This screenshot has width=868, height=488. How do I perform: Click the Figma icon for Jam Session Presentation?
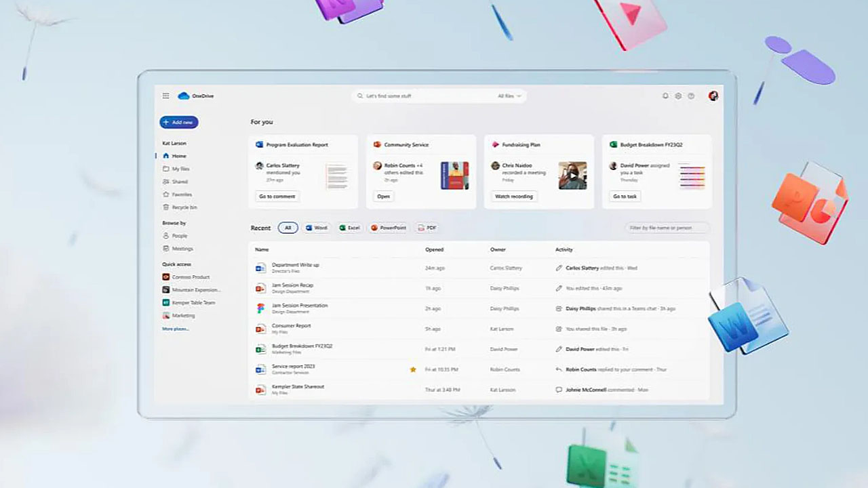pyautogui.click(x=260, y=308)
